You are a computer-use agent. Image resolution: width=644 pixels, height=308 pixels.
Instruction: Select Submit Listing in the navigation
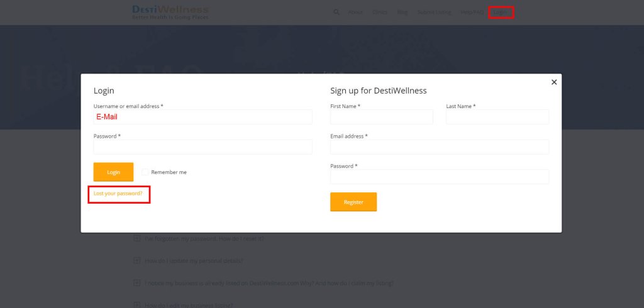coord(434,12)
